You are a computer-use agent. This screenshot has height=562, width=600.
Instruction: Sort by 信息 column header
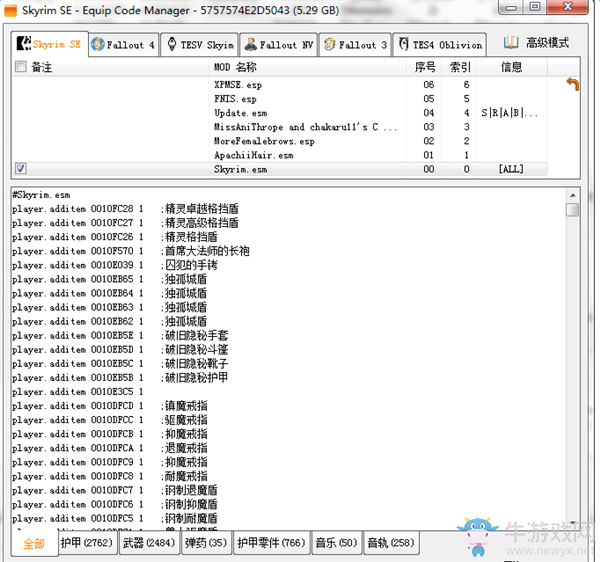(512, 67)
